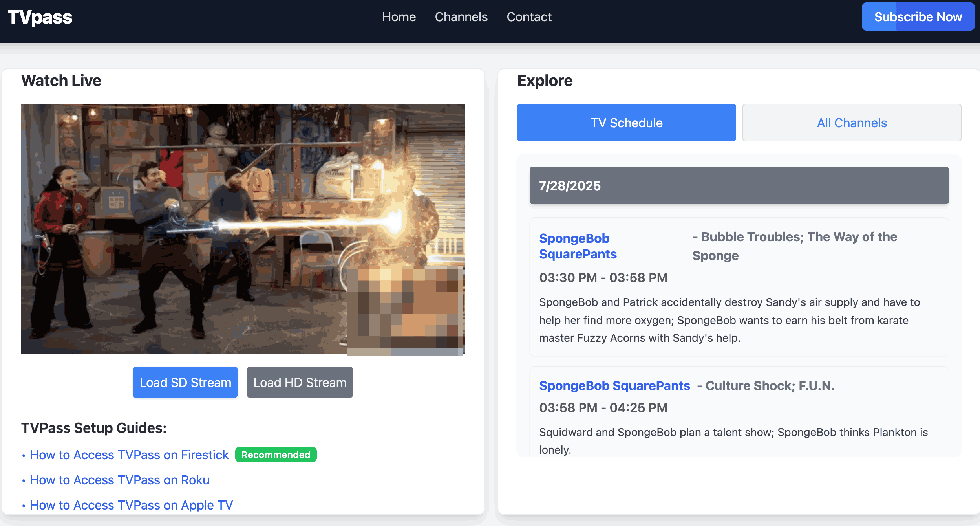Click the 7/28/2025 date header
This screenshot has height=526, width=980.
[739, 185]
